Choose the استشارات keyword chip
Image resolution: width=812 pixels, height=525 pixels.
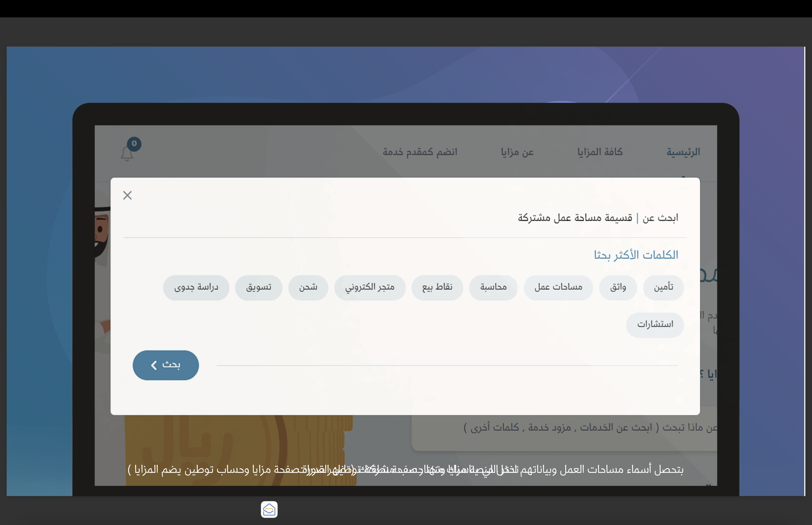click(655, 325)
